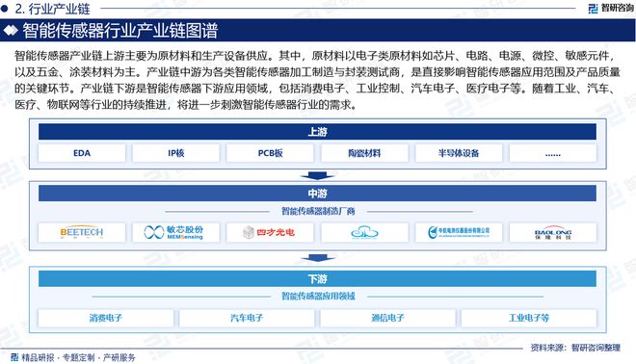The width and height of the screenshot is (636, 364).
Task: Click the paragraph line starting 以及五金、涂装材料
Action: 317,72
